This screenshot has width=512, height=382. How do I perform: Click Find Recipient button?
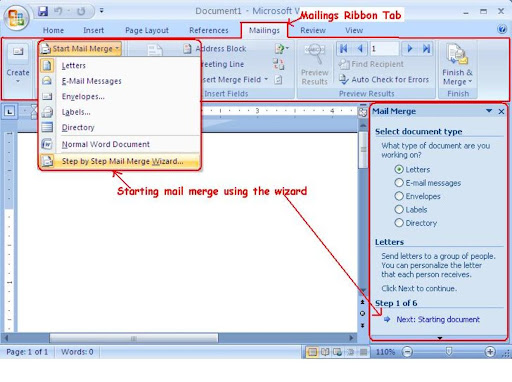pyautogui.click(x=371, y=64)
